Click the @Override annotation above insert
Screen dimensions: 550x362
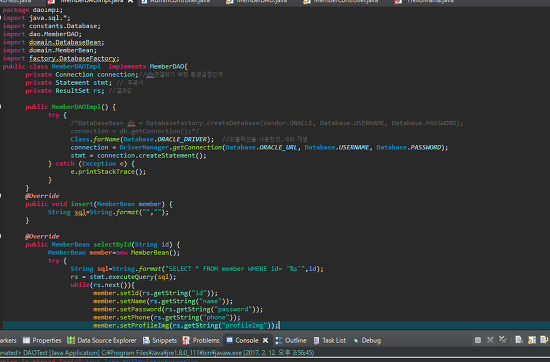point(42,196)
